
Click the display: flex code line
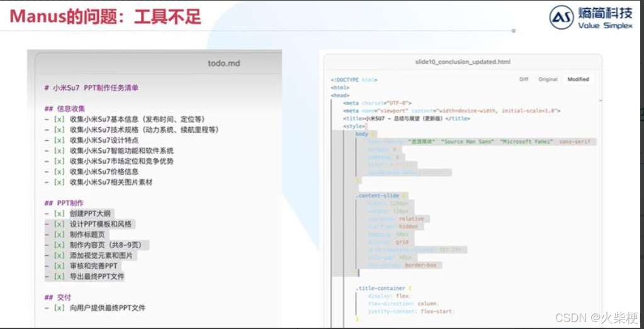coord(388,296)
